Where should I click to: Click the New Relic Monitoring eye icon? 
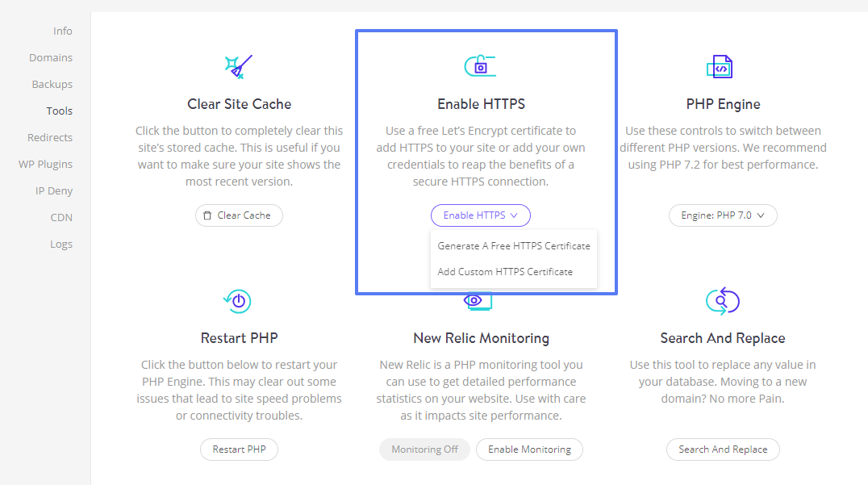(478, 301)
